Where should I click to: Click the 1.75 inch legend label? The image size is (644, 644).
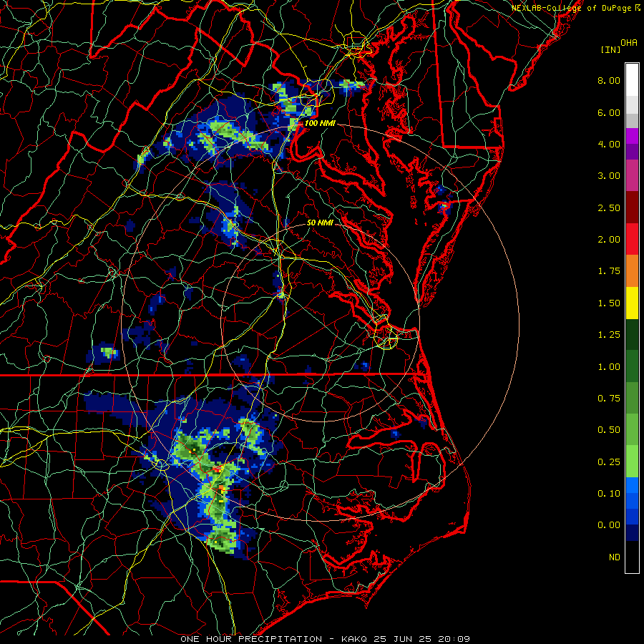(609, 271)
